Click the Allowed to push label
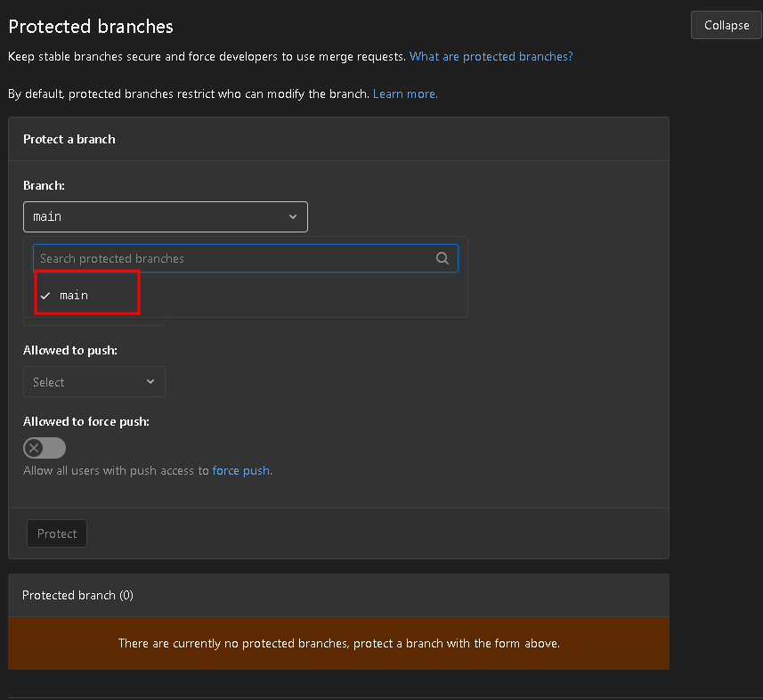 70,351
